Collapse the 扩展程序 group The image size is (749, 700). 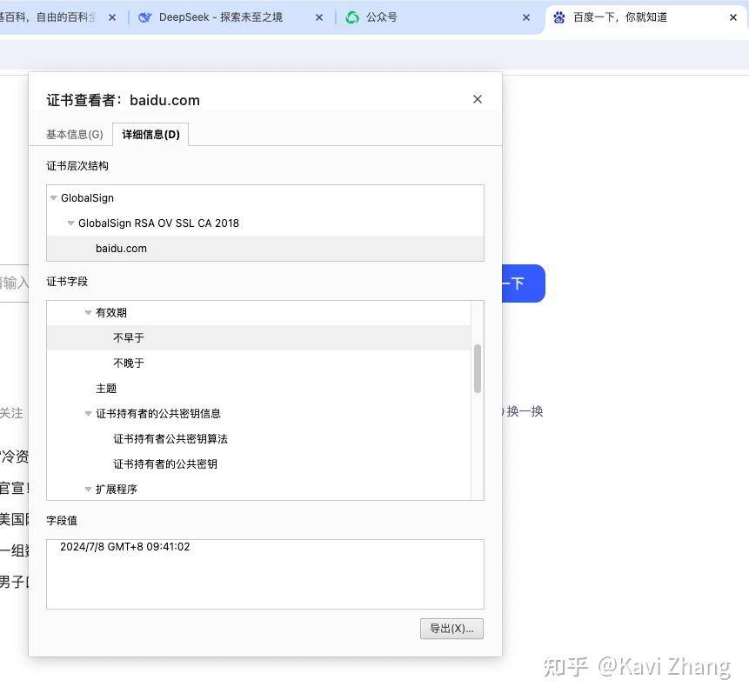tap(88, 489)
